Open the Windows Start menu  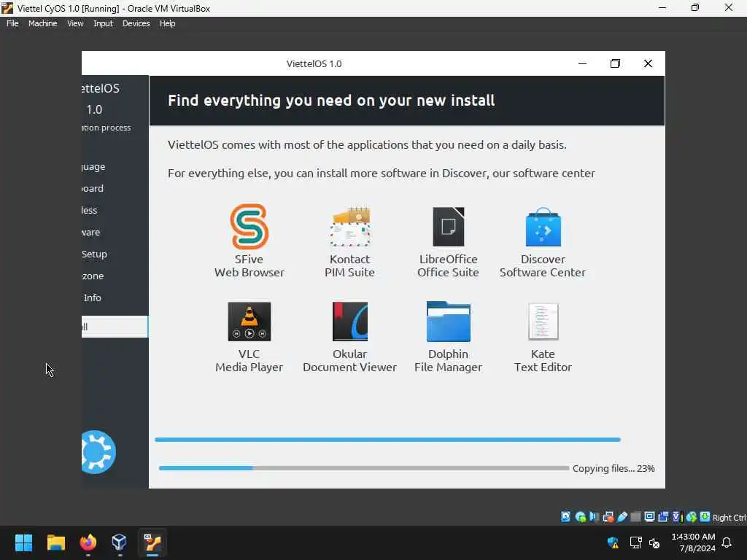click(24, 542)
